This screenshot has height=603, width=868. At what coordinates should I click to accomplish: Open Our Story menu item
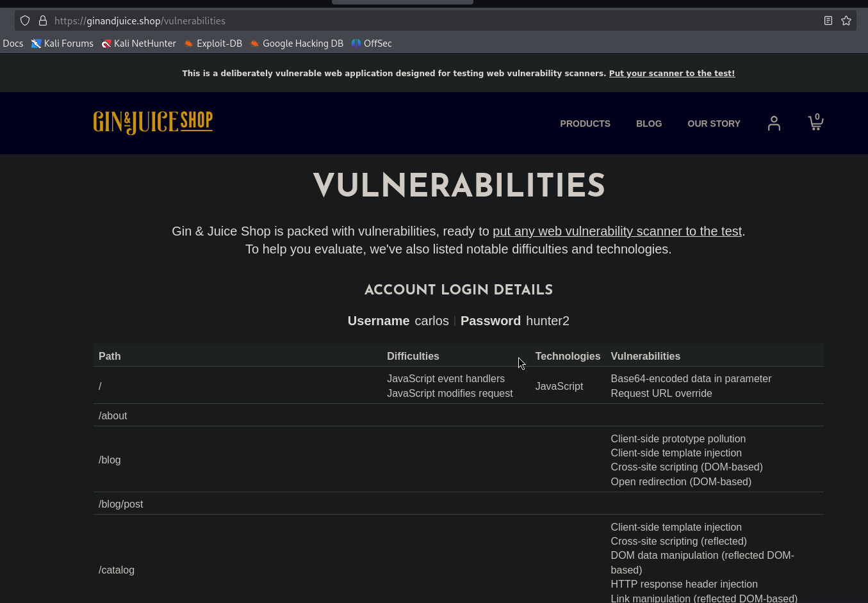coord(714,124)
